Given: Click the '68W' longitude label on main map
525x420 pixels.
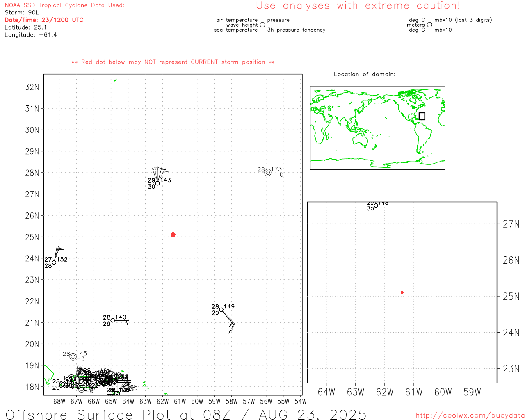Looking at the screenshot, I should click(59, 401).
